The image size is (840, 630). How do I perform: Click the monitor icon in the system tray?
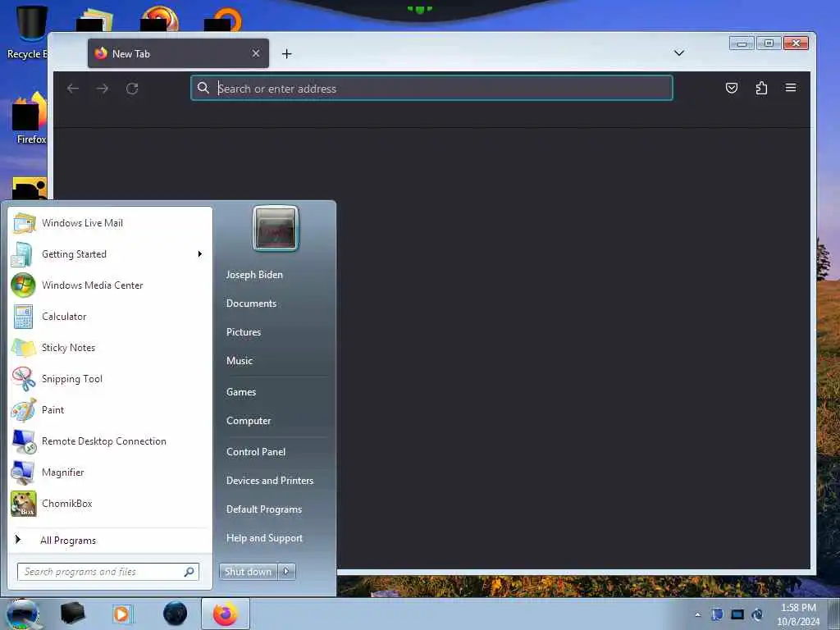[737, 614]
